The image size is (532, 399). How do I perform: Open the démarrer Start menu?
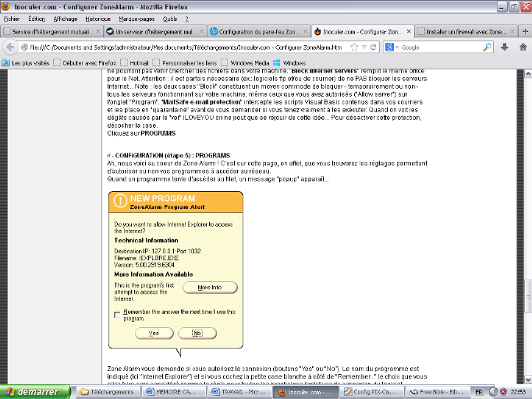pos(35,392)
